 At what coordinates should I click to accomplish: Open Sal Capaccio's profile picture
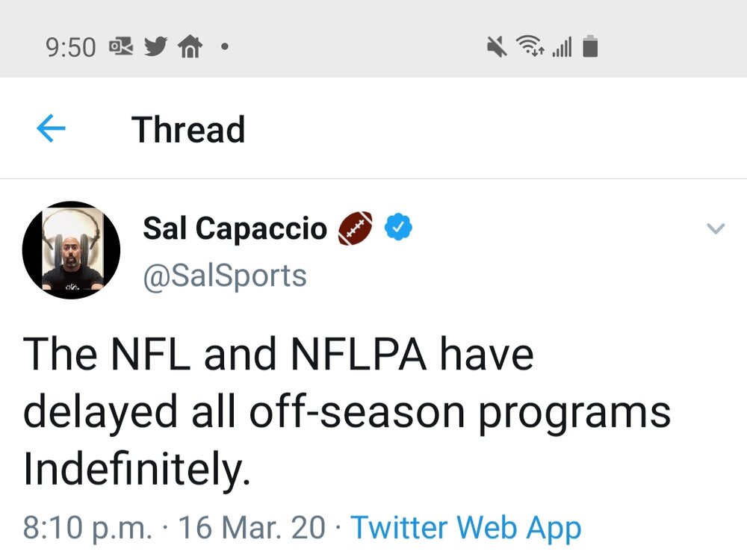click(71, 250)
